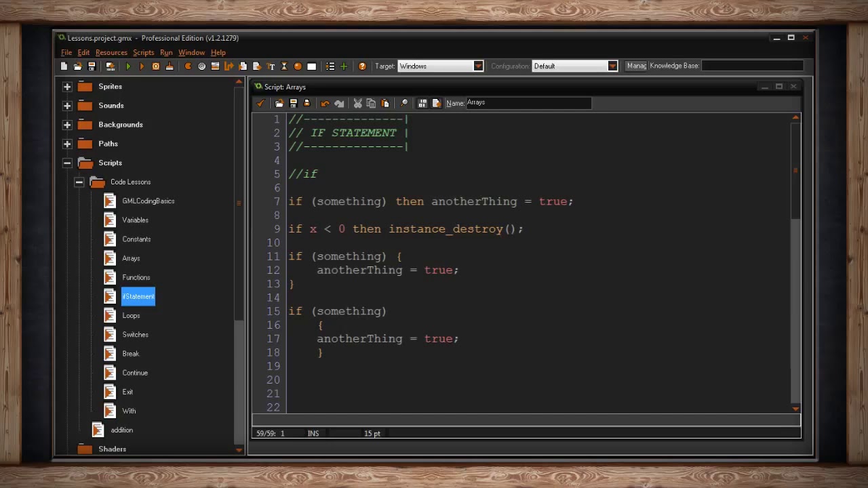Click the green plus extensions icon
Screen dimensions: 868x488
(x=344, y=66)
